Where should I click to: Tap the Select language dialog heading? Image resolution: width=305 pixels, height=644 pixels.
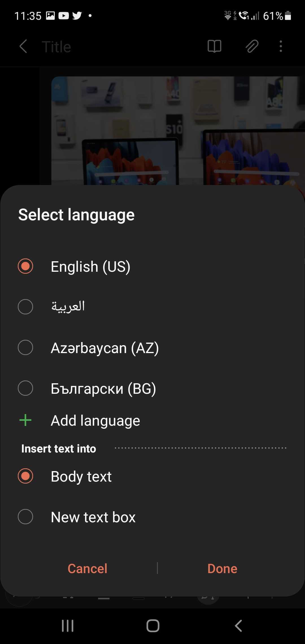pyautogui.click(x=76, y=215)
